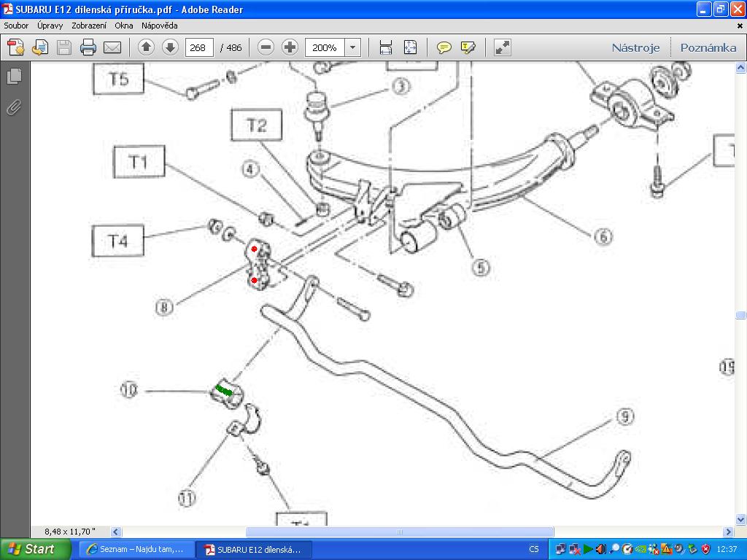Select the highlight text tool
Screen dimensions: 747x560
tap(468, 47)
